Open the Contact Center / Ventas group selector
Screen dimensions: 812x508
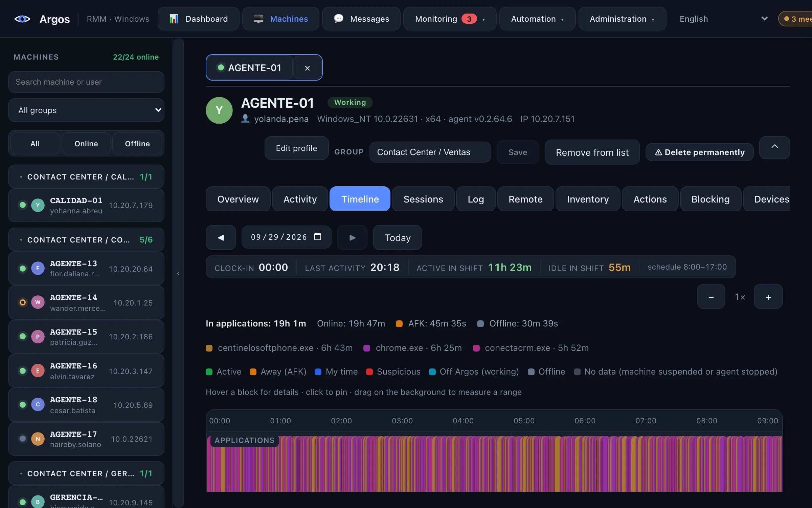point(430,152)
